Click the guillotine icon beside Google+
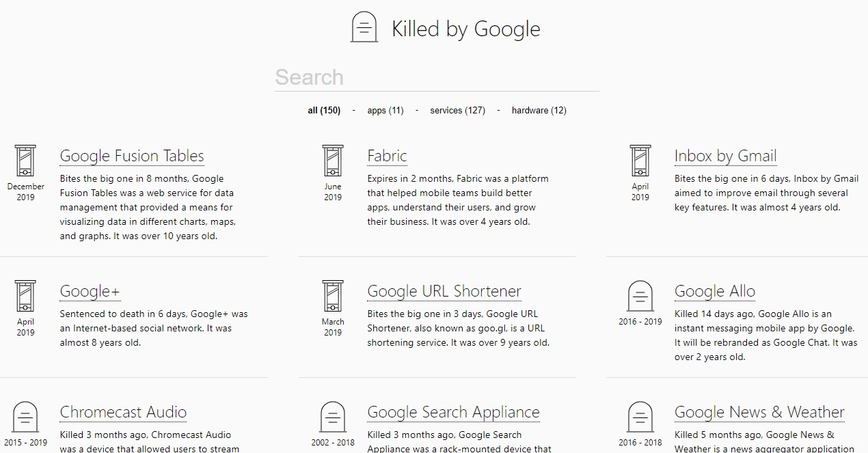Viewport: 868px width, 453px height. (x=25, y=296)
